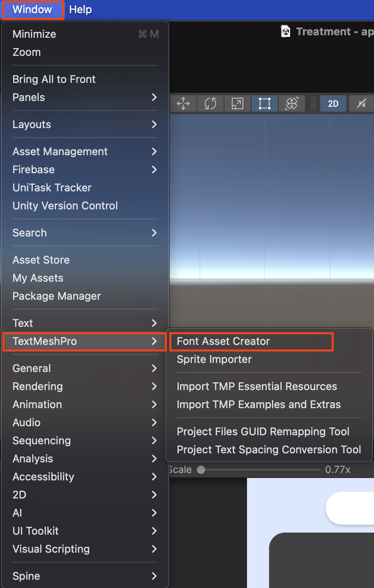This screenshot has width=374, height=588.
Task: Open Project Files GUID Remapping Tool
Action: click(269, 432)
